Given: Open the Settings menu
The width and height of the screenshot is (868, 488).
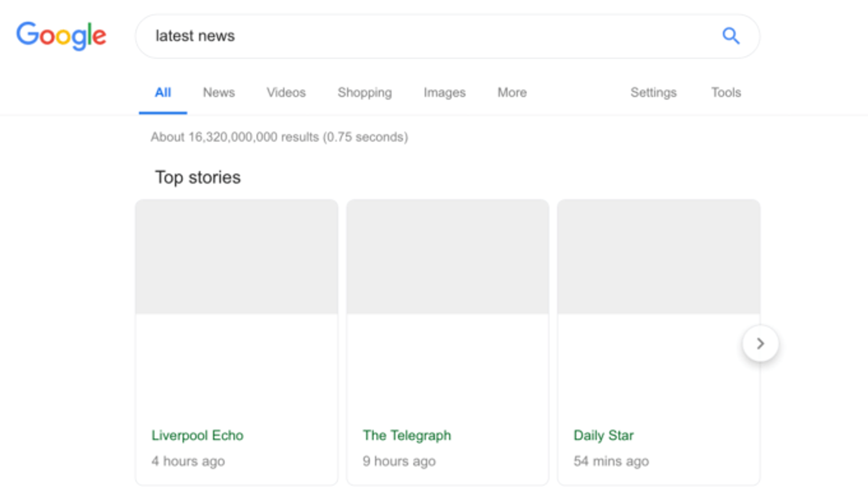Looking at the screenshot, I should pyautogui.click(x=653, y=92).
